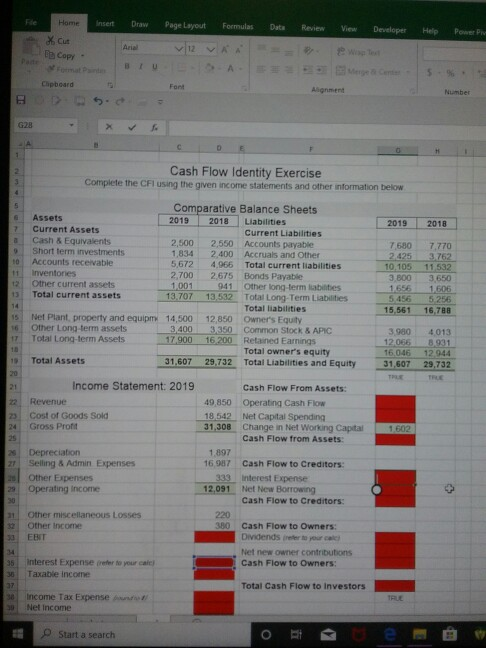The width and height of the screenshot is (486, 648).
Task: Select red Total Cash Flow to Investors cell
Action: [395, 586]
